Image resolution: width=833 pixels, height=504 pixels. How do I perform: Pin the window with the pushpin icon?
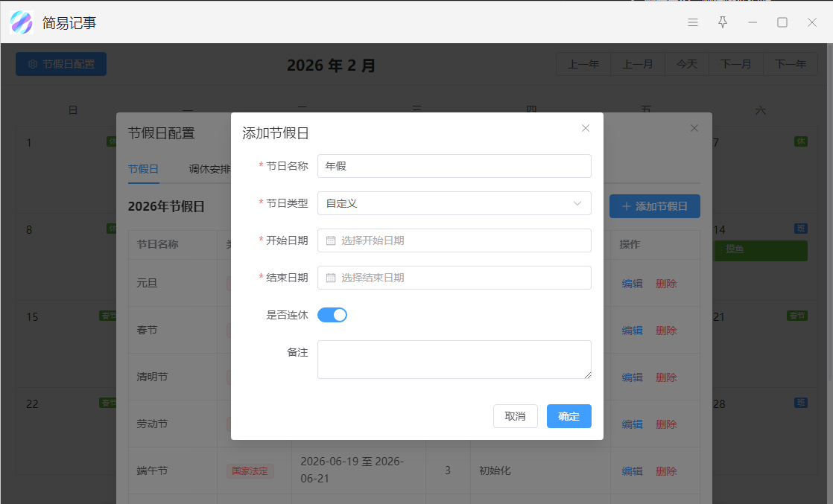click(x=723, y=22)
